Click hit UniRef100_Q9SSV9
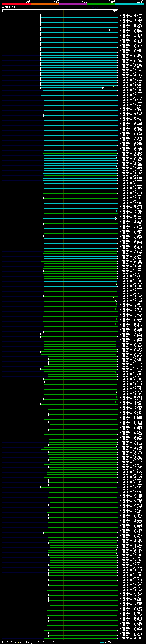The width and height of the screenshot is (146, 644). coord(131,336)
